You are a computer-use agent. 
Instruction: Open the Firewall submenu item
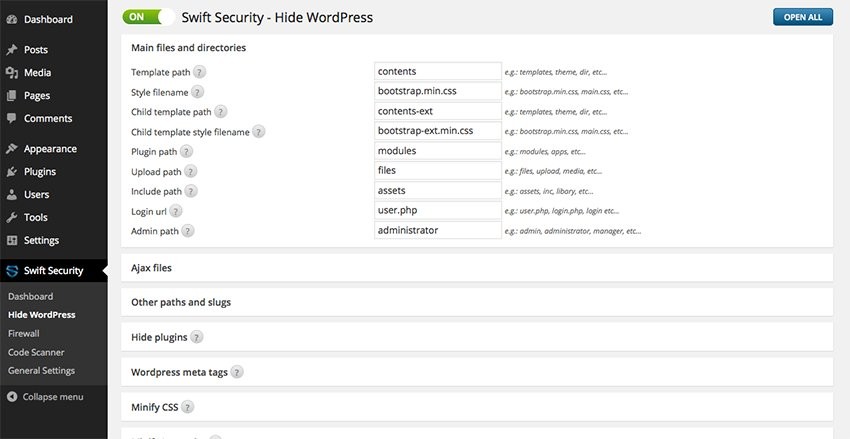point(23,333)
